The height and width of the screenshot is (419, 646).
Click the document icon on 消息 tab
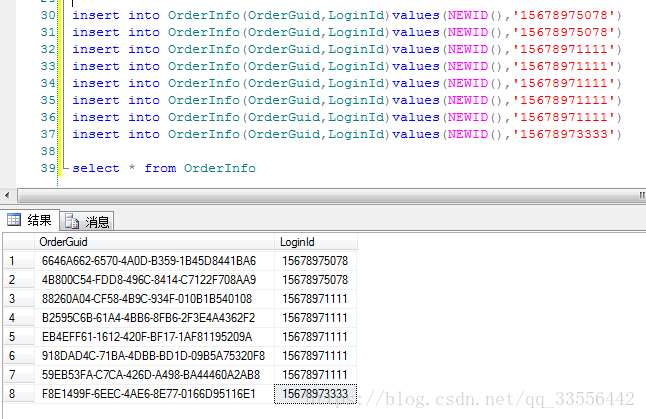pos(72,221)
